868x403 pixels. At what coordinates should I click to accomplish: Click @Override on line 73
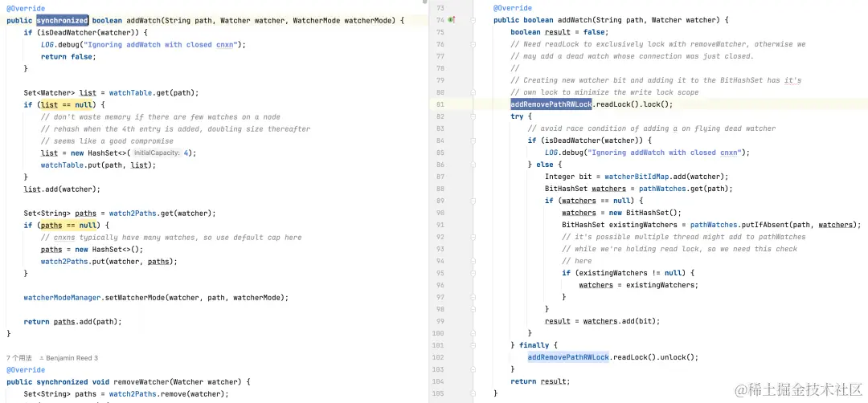[513, 8]
